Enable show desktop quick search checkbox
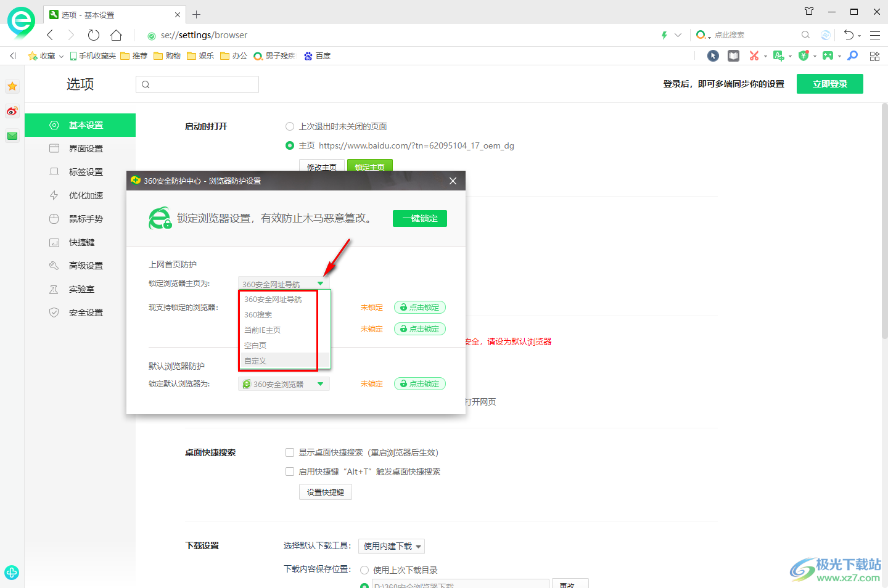Screen dimensions: 888x588 coord(290,452)
